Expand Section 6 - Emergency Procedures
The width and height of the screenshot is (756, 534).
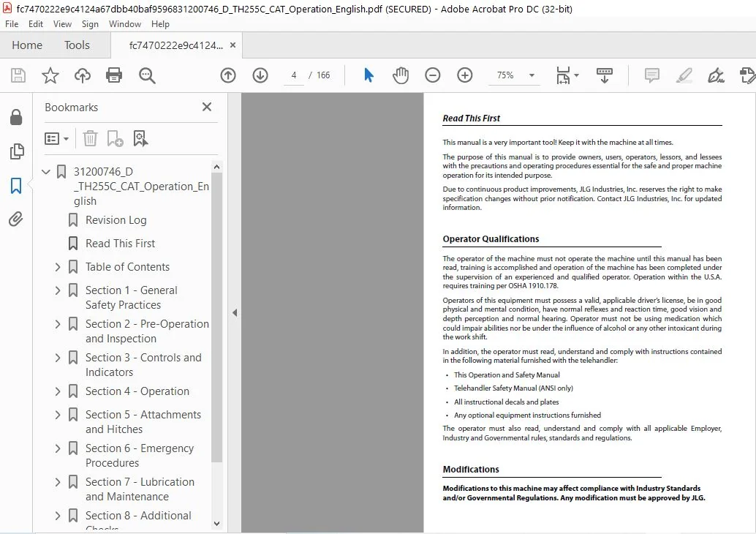coord(58,448)
